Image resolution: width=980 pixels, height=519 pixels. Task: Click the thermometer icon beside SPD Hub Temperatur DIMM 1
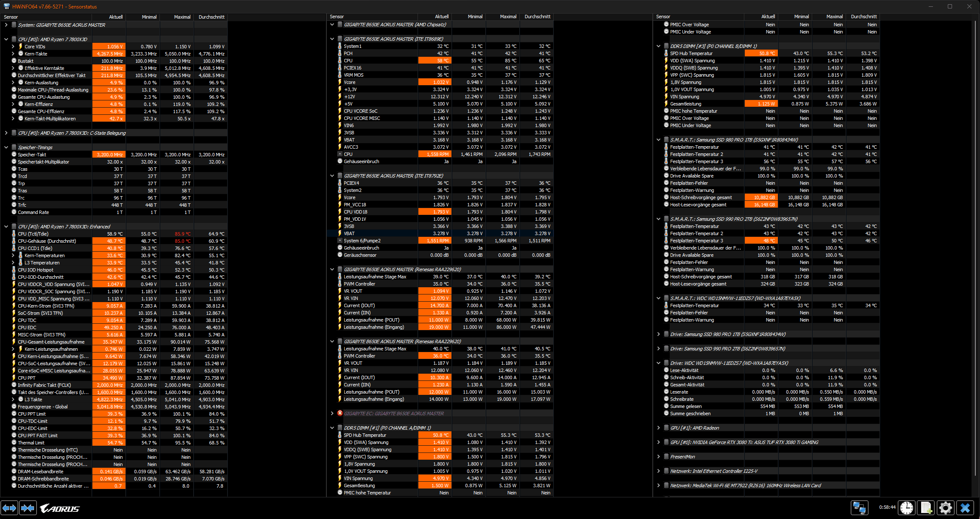[340, 435]
